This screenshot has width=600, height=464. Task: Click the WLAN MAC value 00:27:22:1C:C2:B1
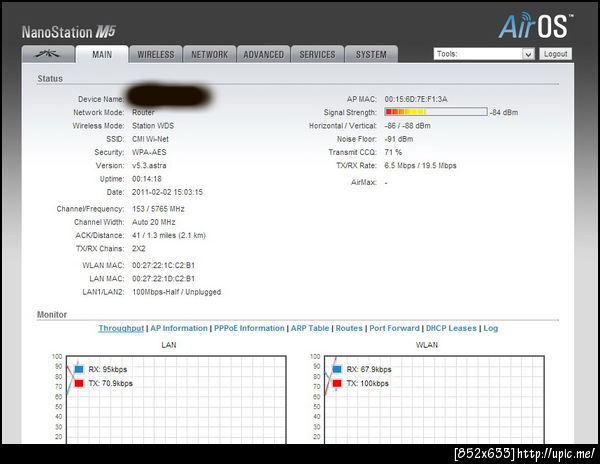(163, 265)
